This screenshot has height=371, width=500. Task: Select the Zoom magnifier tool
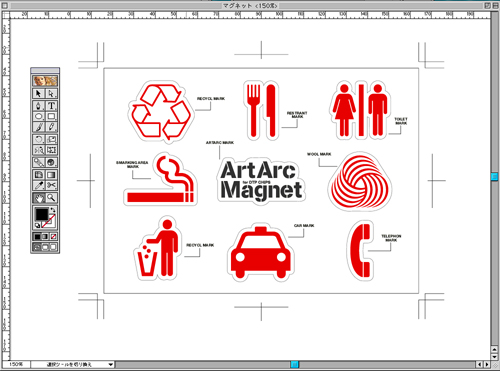pos(51,198)
